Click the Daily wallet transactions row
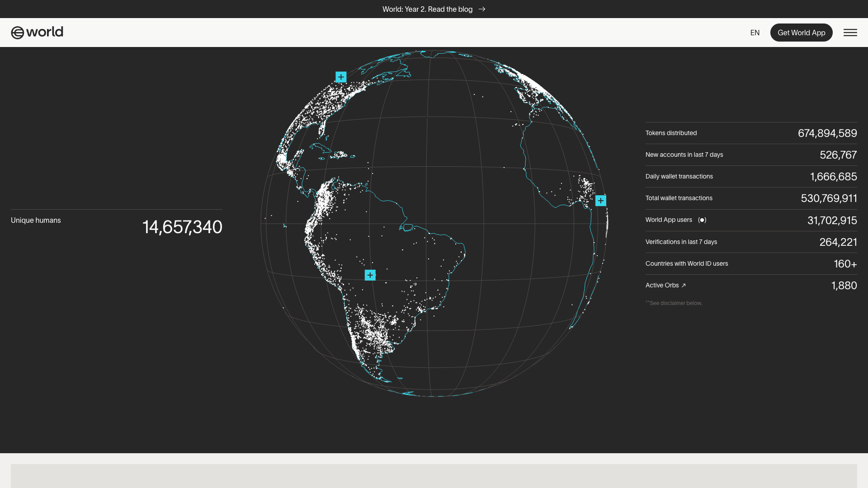The height and width of the screenshot is (488, 868). click(x=751, y=176)
